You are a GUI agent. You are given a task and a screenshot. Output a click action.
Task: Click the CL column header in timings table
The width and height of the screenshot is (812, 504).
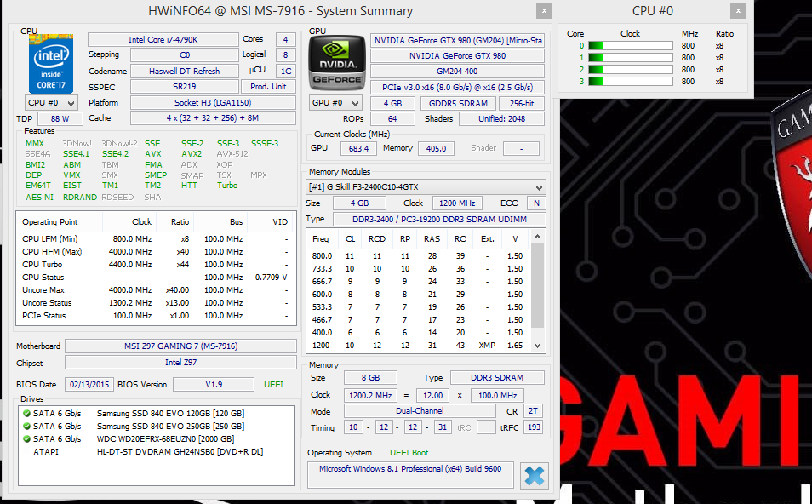[x=350, y=238]
